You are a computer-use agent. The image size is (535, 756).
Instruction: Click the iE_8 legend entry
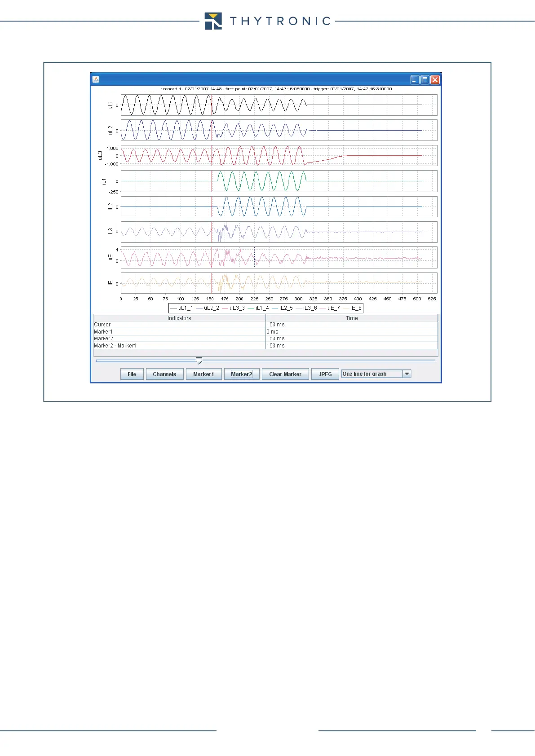click(x=352, y=308)
